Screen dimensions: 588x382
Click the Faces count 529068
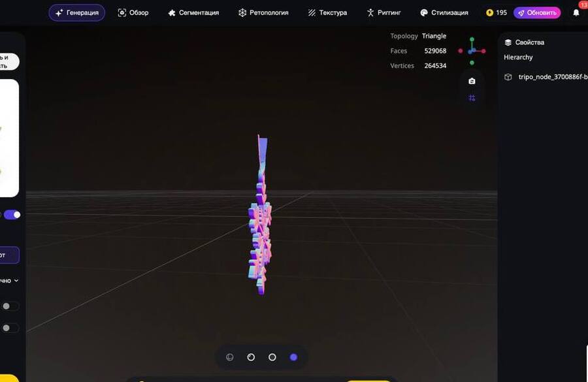click(435, 51)
